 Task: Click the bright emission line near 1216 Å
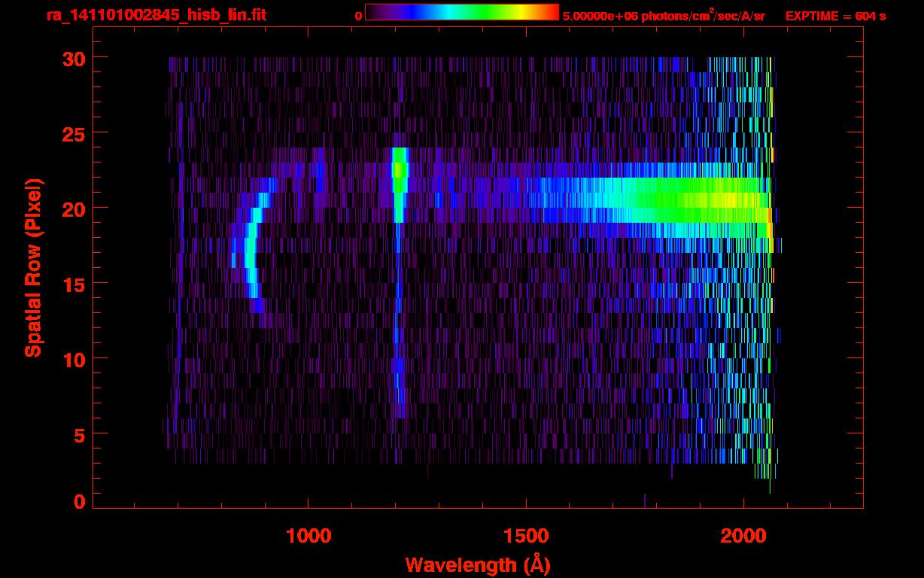(x=400, y=184)
